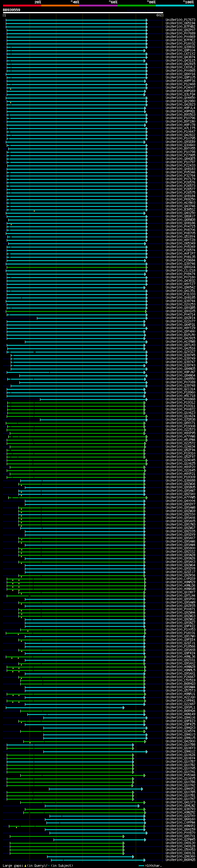The image size is (197, 868).
Task: Select UniRef100_Q8VX71 label
Action: 180,423
